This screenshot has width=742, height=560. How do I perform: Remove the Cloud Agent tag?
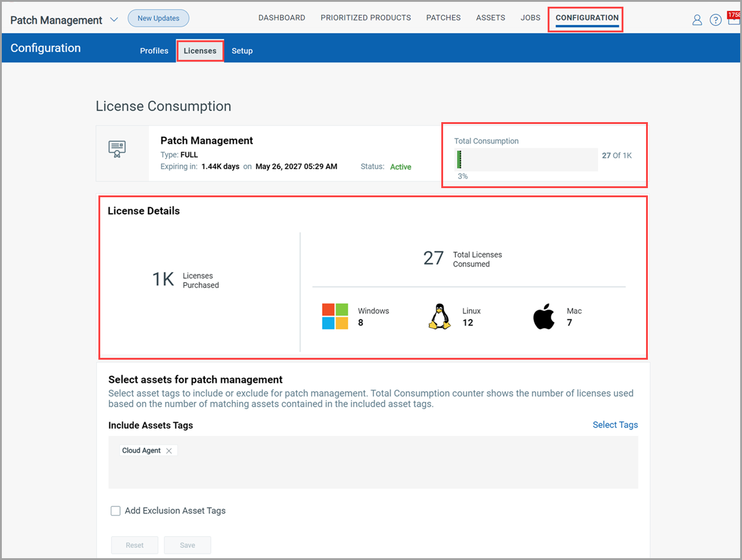(169, 450)
